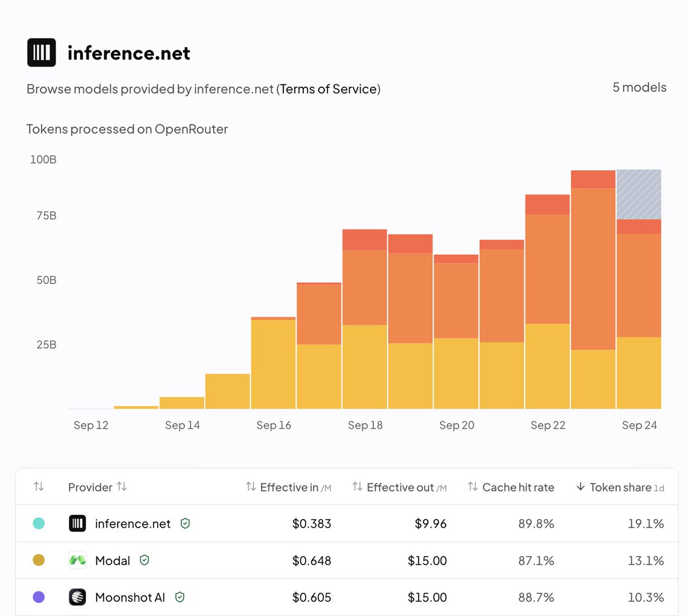Click Moonshot AI's $15.00 effective out price
The height and width of the screenshot is (616, 688).
[x=427, y=597]
